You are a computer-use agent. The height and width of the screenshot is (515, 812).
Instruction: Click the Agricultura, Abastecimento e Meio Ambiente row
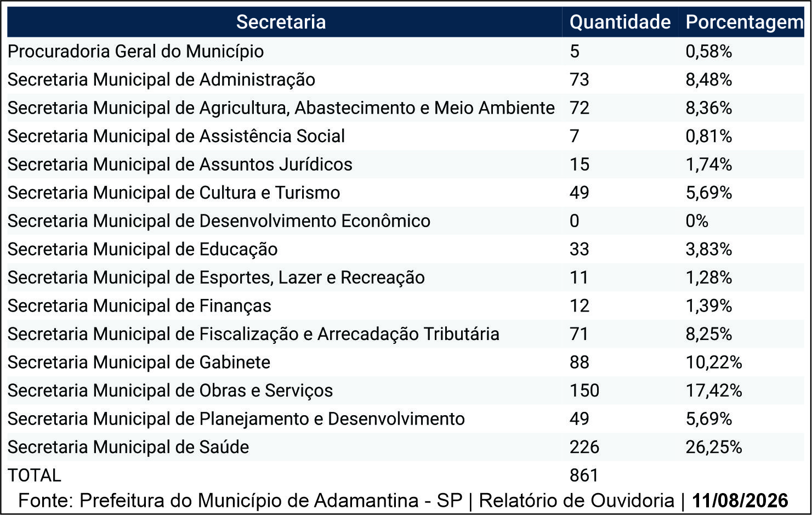point(406,108)
